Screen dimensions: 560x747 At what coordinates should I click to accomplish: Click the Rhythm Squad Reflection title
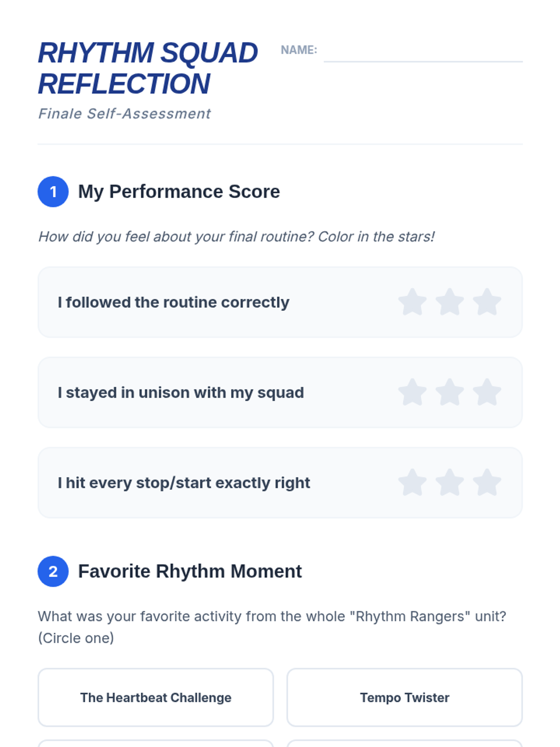tap(147, 68)
